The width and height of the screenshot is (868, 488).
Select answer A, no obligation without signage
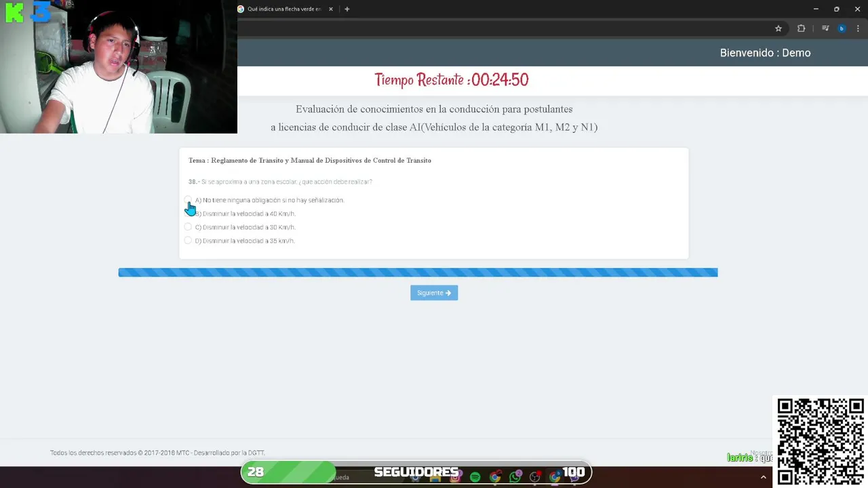tap(188, 200)
